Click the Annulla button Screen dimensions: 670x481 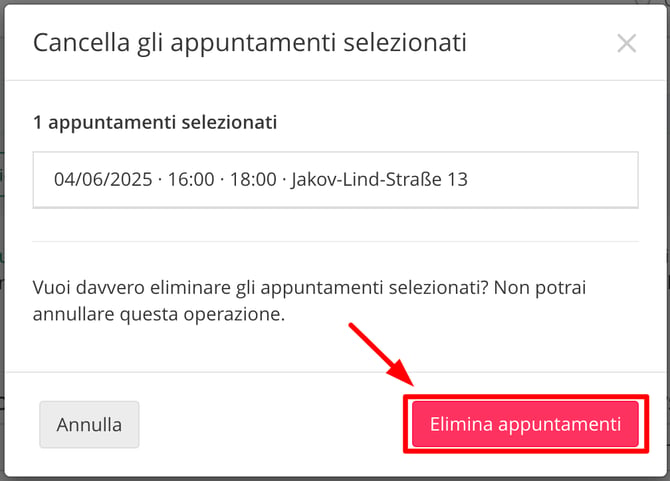tap(89, 425)
